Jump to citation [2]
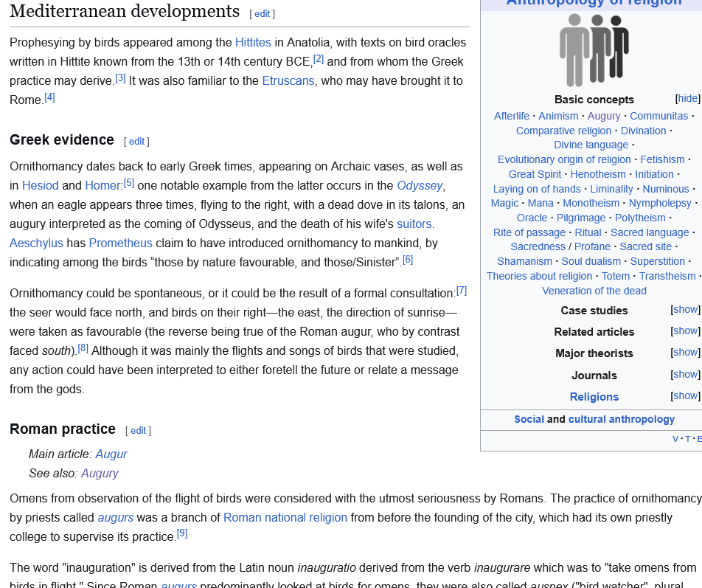Screen dimensions: 702x588 pos(319,59)
